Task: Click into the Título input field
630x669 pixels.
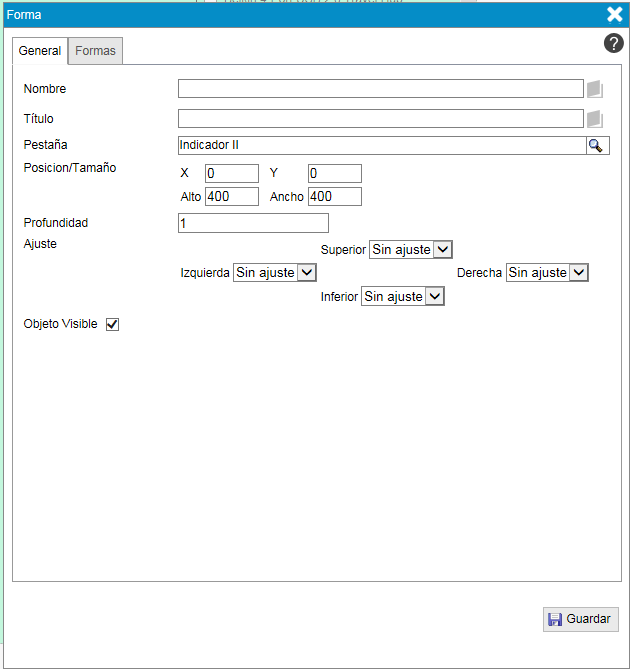Action: click(x=380, y=119)
